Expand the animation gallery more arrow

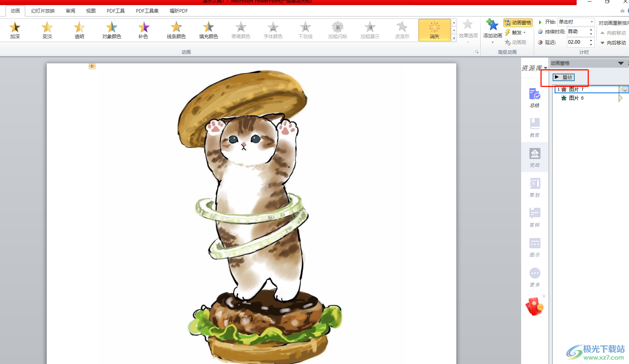click(454, 38)
